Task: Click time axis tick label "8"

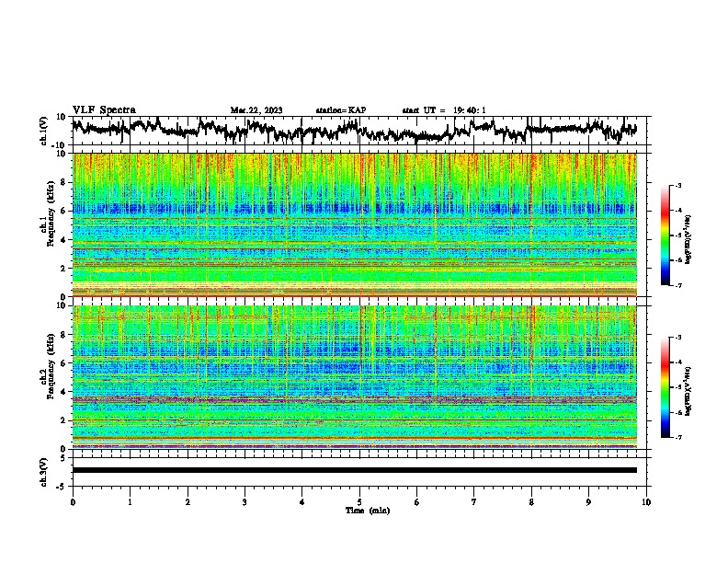Action: coord(531,502)
